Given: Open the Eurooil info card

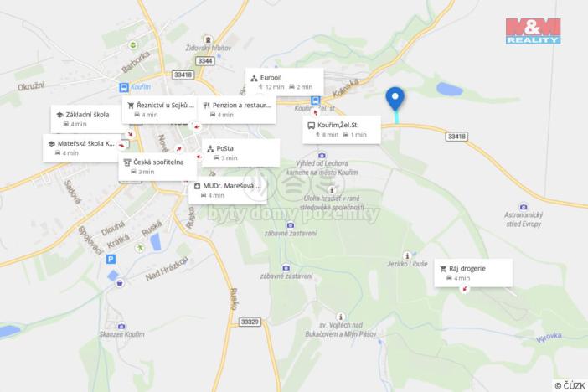Looking at the screenshot, I should [x=285, y=82].
